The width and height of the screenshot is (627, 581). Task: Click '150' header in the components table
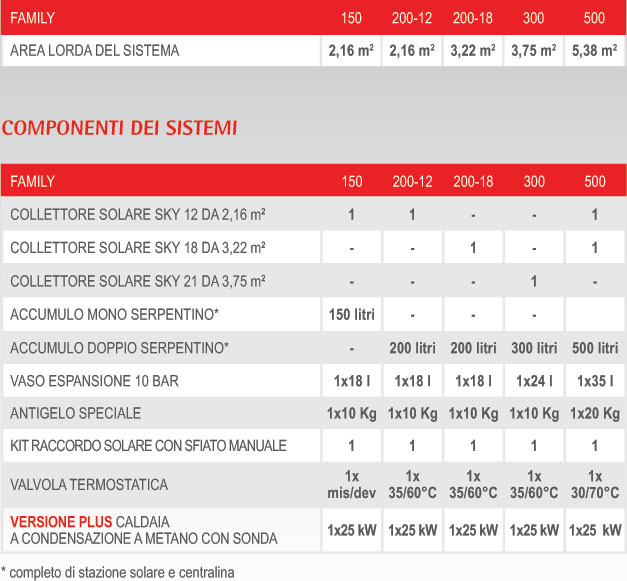352,182
